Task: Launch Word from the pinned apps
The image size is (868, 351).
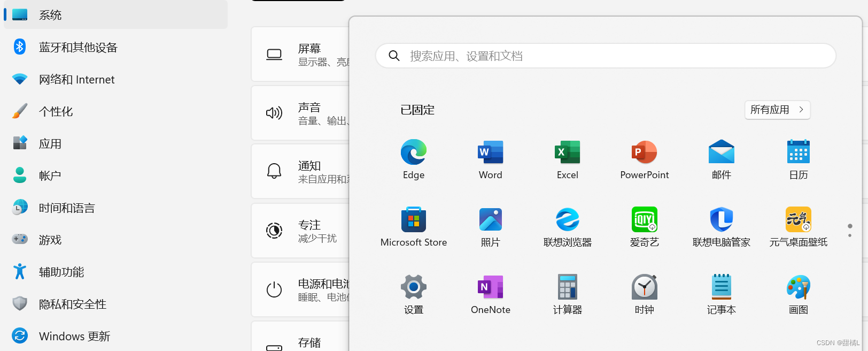Action: pos(491,159)
